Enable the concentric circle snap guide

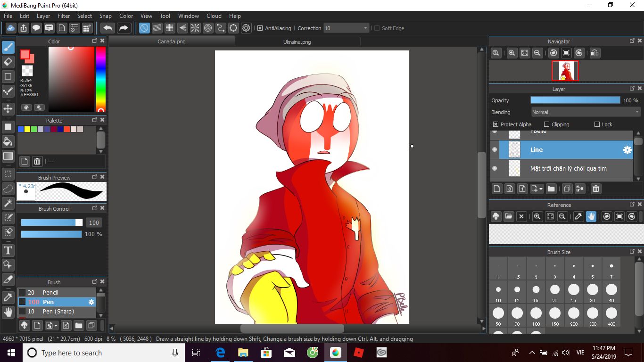tap(208, 28)
